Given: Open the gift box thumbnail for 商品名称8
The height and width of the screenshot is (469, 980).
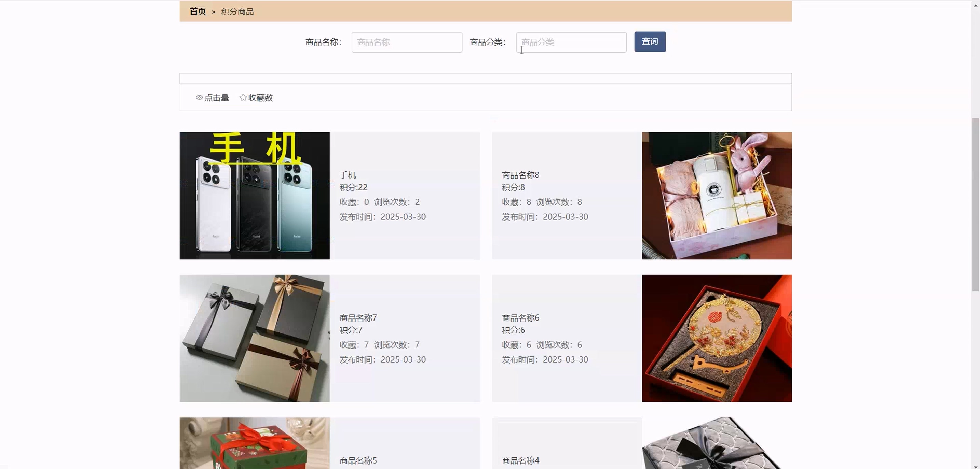Looking at the screenshot, I should point(716,196).
